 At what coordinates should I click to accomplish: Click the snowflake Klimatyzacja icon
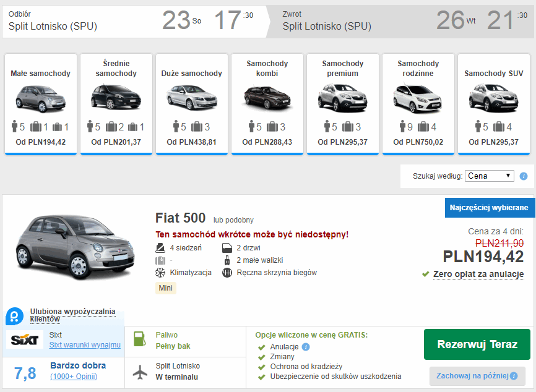[160, 273]
